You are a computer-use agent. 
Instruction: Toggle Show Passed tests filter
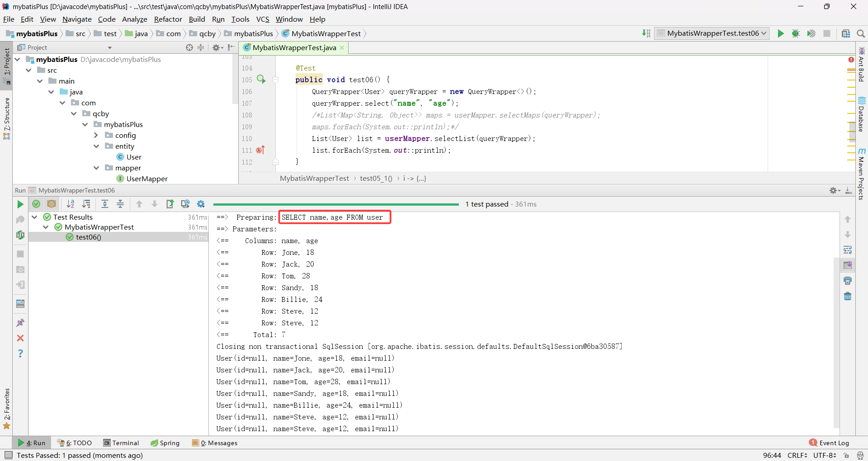[x=36, y=204]
